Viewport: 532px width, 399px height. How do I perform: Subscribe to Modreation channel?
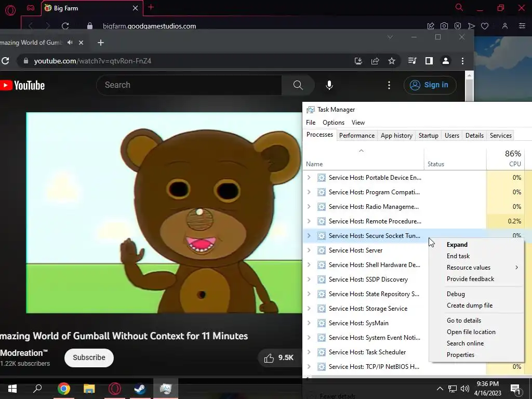(89, 357)
